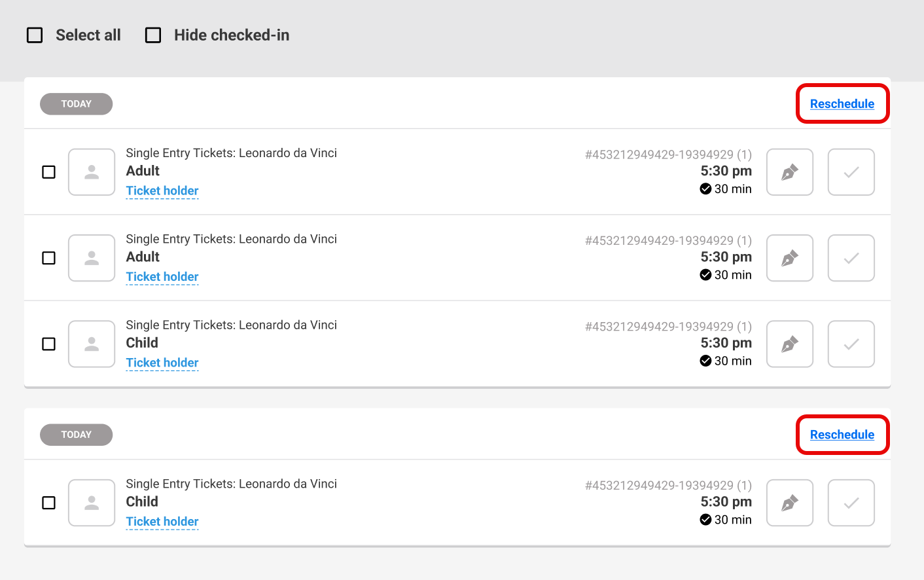Click the pen icon on first Child ticket
The width and height of the screenshot is (924, 580).
click(790, 344)
